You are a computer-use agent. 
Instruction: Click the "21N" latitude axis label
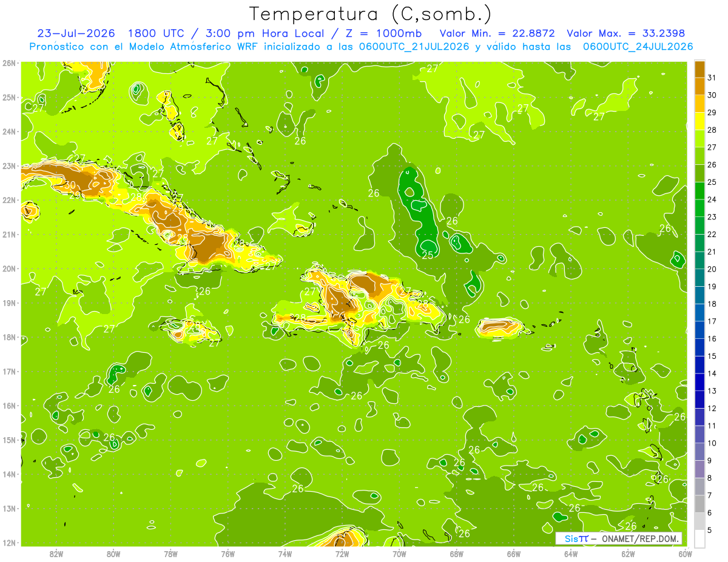pyautogui.click(x=8, y=234)
